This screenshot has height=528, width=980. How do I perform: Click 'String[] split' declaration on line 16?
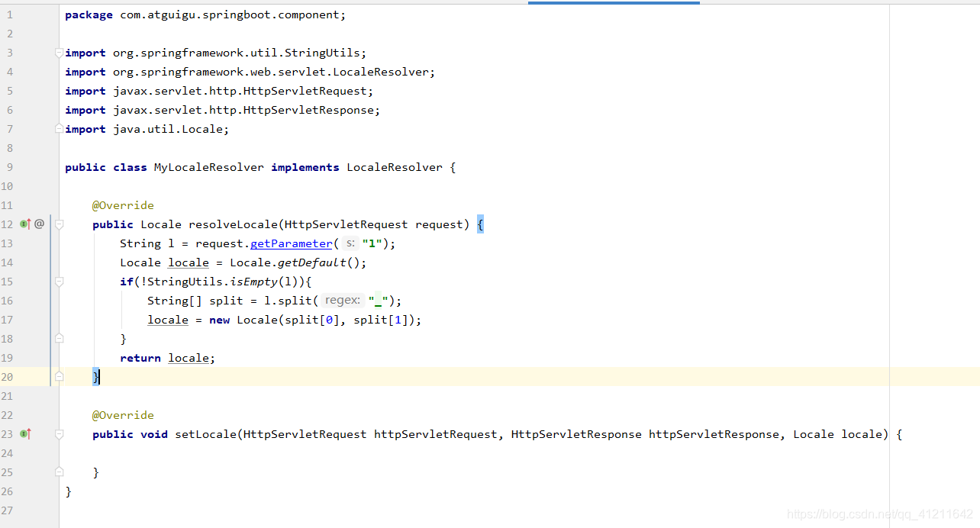click(x=195, y=301)
